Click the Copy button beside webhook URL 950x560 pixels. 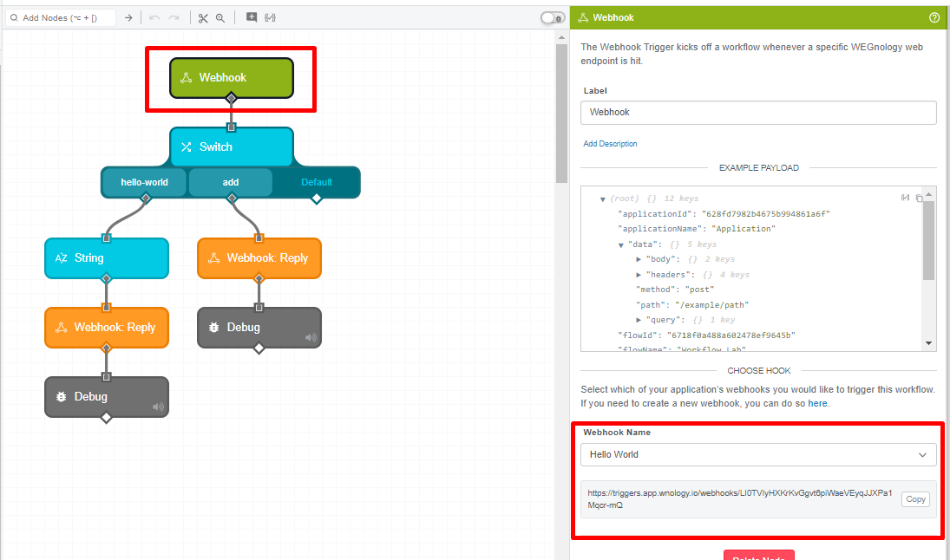[x=915, y=499]
